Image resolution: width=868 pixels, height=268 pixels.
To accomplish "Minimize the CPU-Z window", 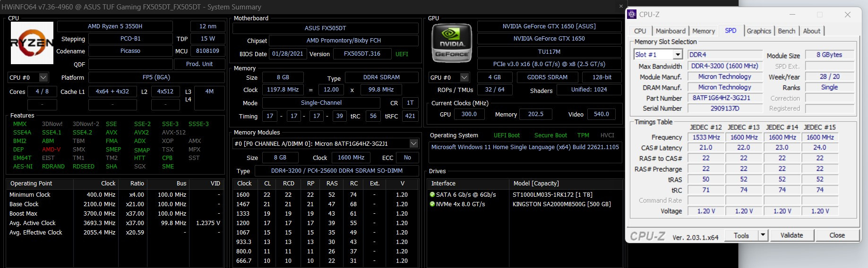I will tap(792, 15).
